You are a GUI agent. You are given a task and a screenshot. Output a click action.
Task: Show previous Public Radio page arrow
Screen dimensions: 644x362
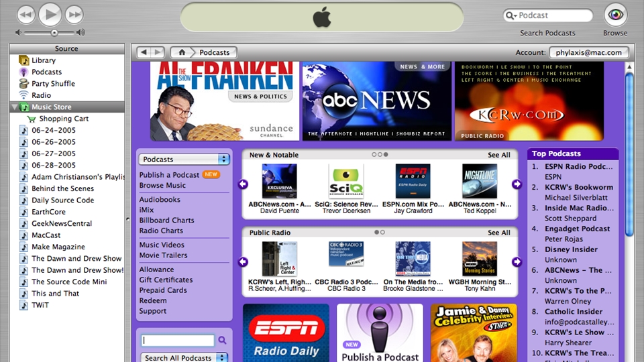243,262
